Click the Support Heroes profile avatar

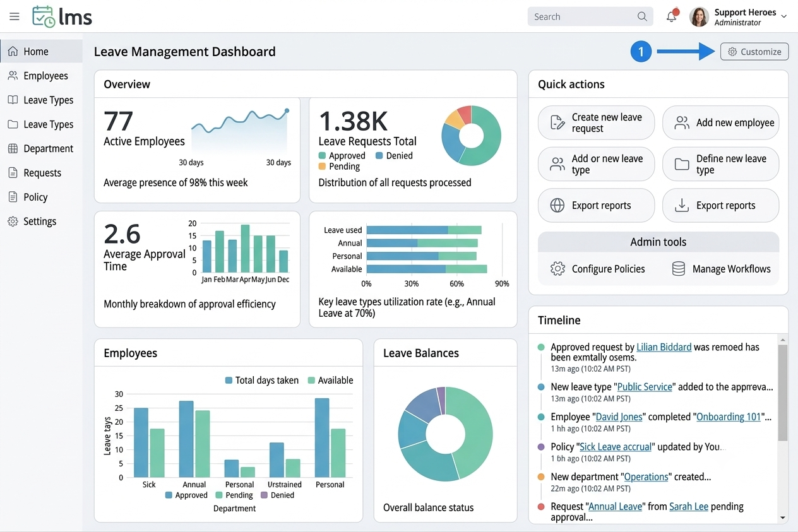point(699,17)
